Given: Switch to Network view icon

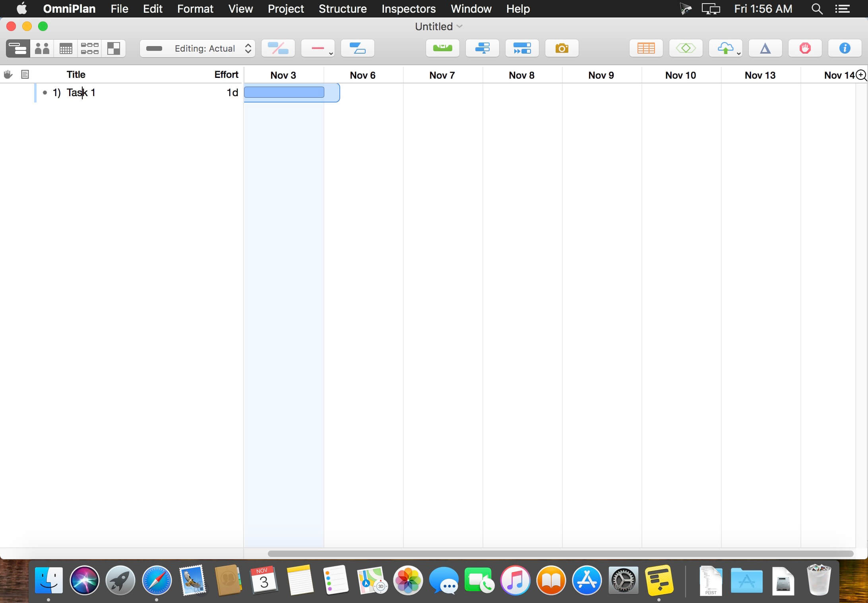Looking at the screenshot, I should pos(89,48).
